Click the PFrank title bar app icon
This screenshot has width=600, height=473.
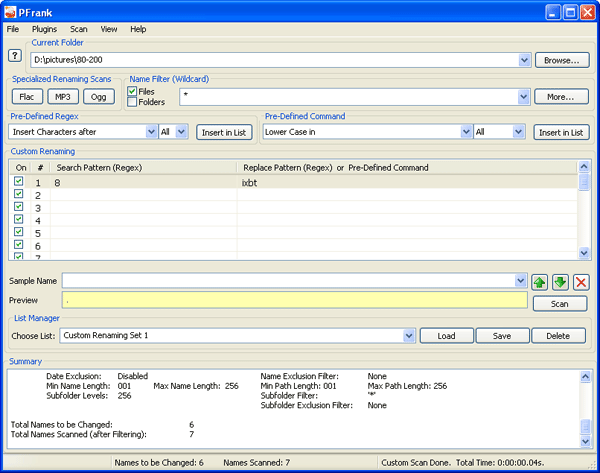12,12
